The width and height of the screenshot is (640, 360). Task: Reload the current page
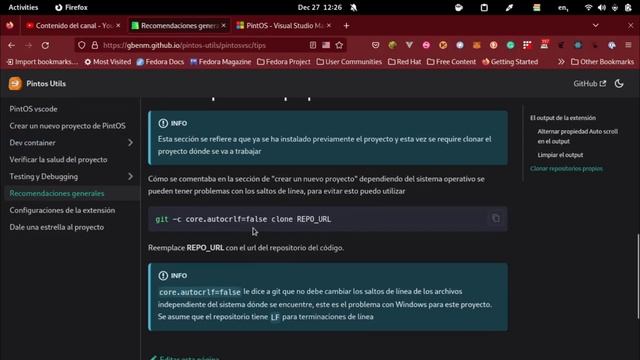(x=45, y=45)
